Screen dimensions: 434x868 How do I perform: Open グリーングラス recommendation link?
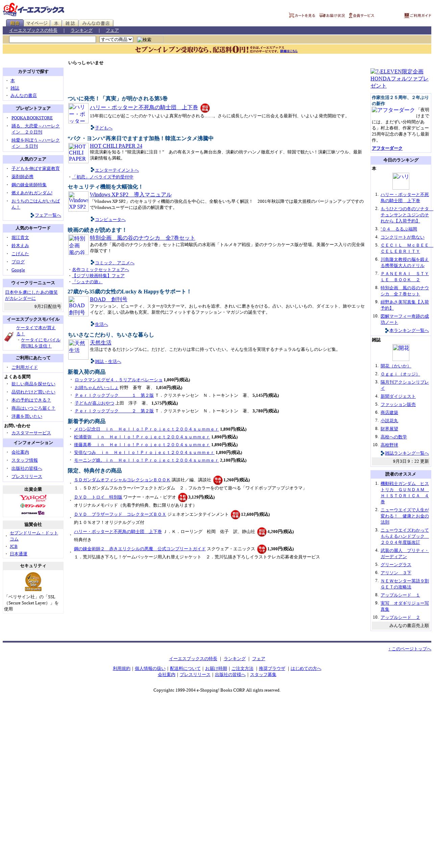coord(396,565)
